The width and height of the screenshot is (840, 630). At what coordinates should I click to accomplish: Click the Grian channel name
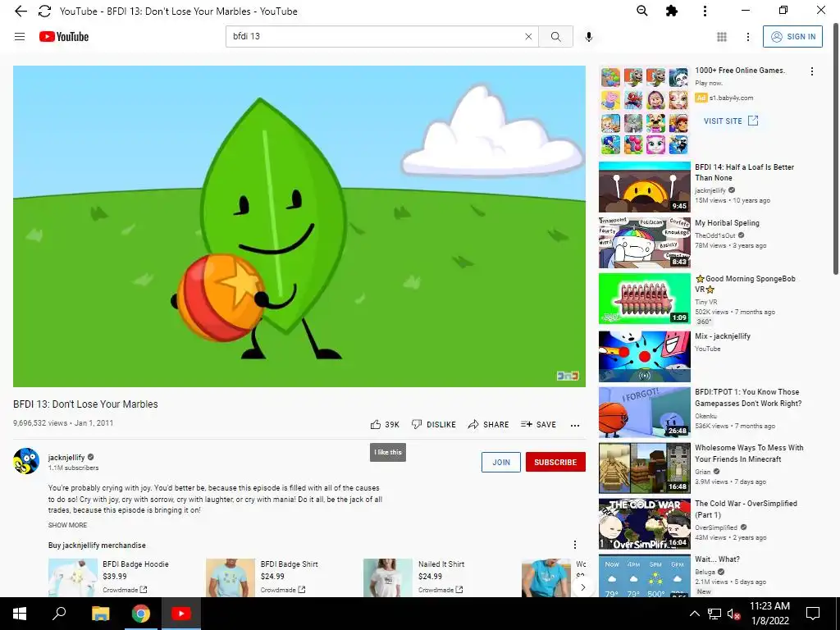point(703,472)
